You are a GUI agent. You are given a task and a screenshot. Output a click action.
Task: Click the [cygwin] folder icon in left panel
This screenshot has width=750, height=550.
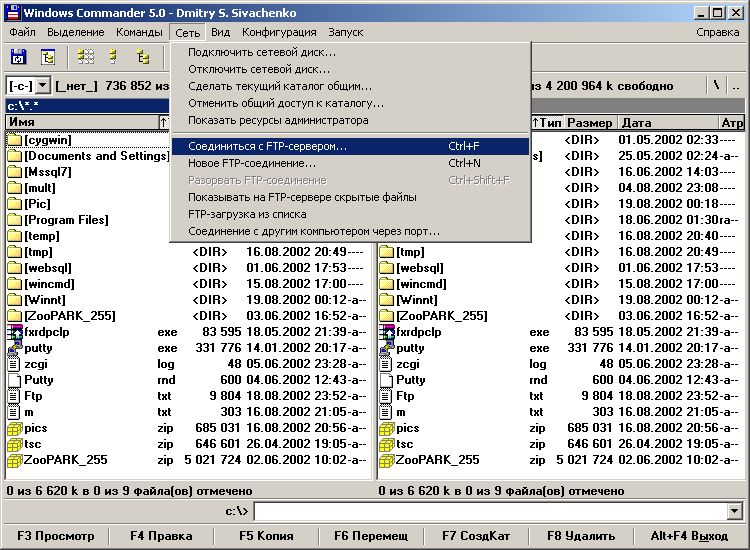point(14,140)
